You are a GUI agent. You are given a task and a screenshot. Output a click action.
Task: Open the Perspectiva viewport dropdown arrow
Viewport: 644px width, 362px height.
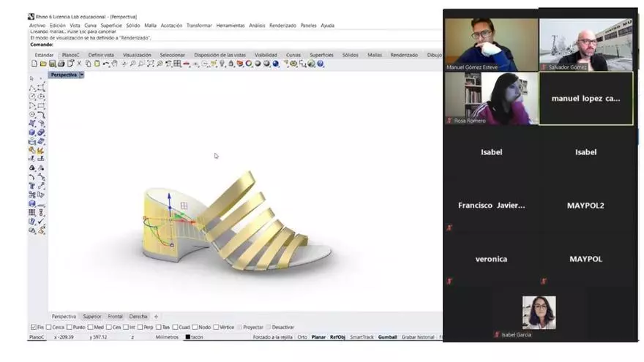click(82, 75)
